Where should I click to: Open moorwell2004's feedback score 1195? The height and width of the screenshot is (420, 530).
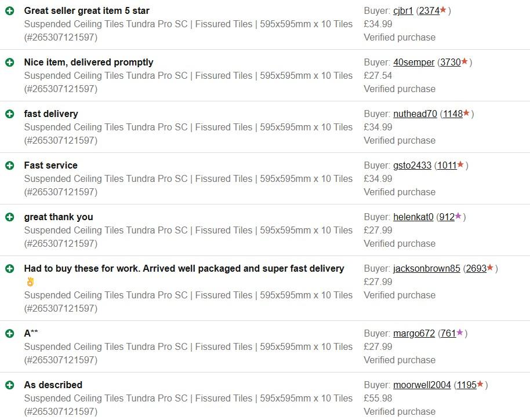click(x=466, y=385)
